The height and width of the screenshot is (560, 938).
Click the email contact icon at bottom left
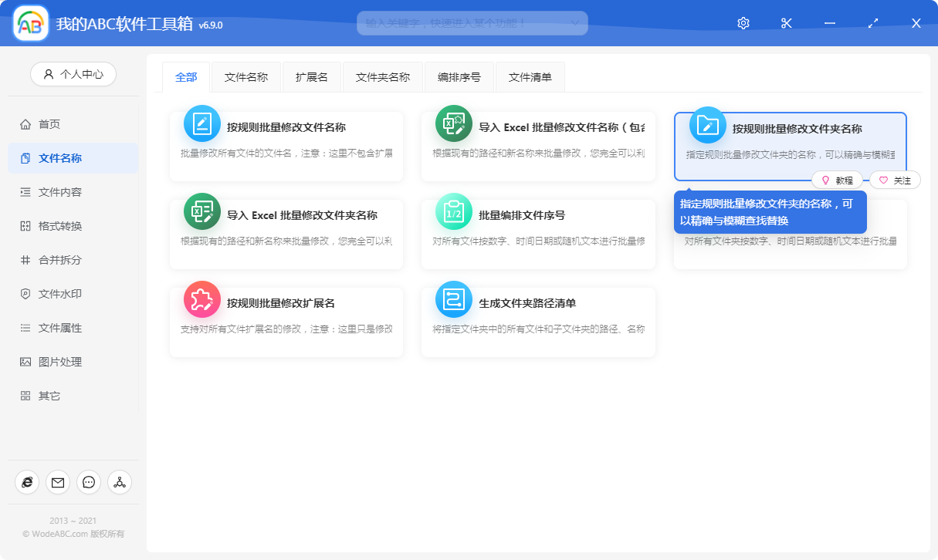57,482
